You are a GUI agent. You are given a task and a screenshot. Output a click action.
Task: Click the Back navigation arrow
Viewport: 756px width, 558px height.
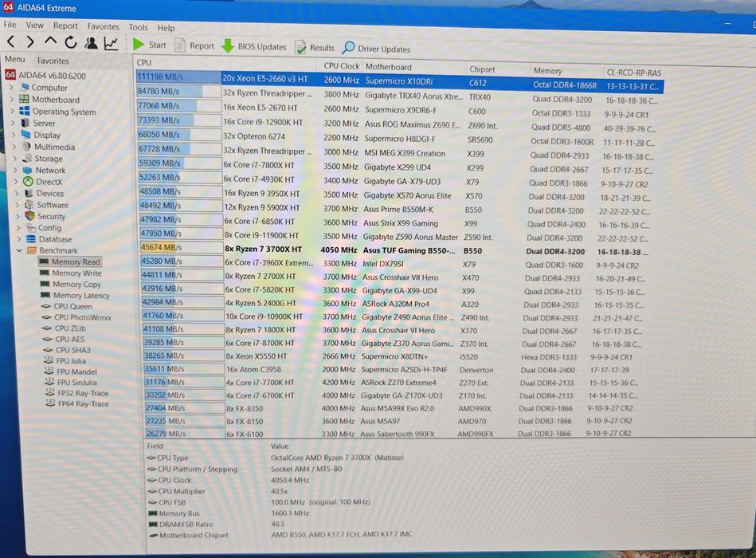[11, 41]
